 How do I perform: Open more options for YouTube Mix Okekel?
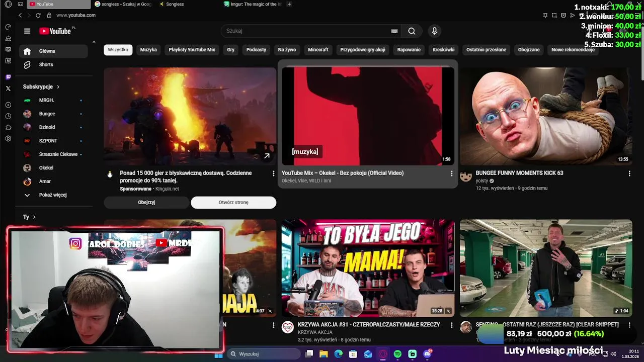pyautogui.click(x=451, y=173)
